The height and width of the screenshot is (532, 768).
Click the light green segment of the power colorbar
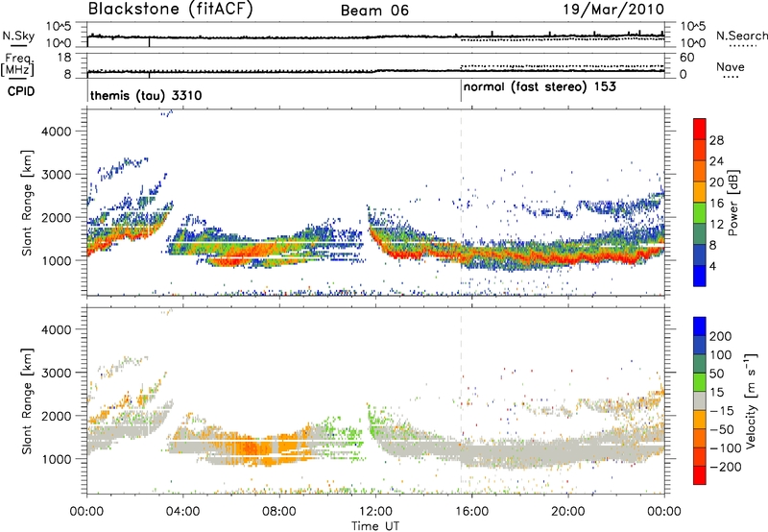[x=700, y=213]
